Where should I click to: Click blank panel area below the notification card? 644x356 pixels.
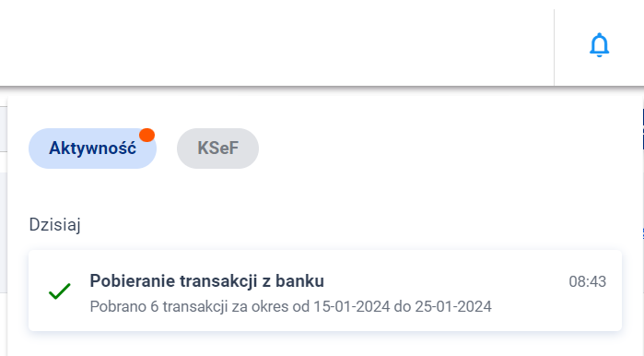325,345
